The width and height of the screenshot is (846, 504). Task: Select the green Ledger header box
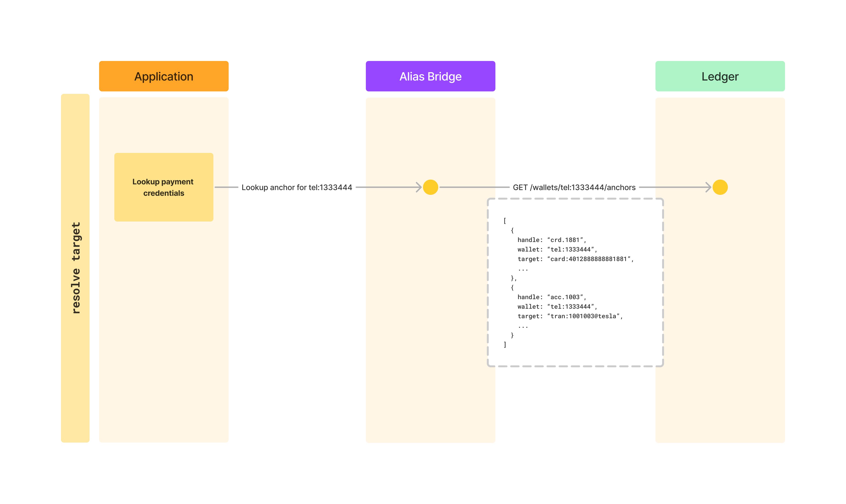[720, 76]
